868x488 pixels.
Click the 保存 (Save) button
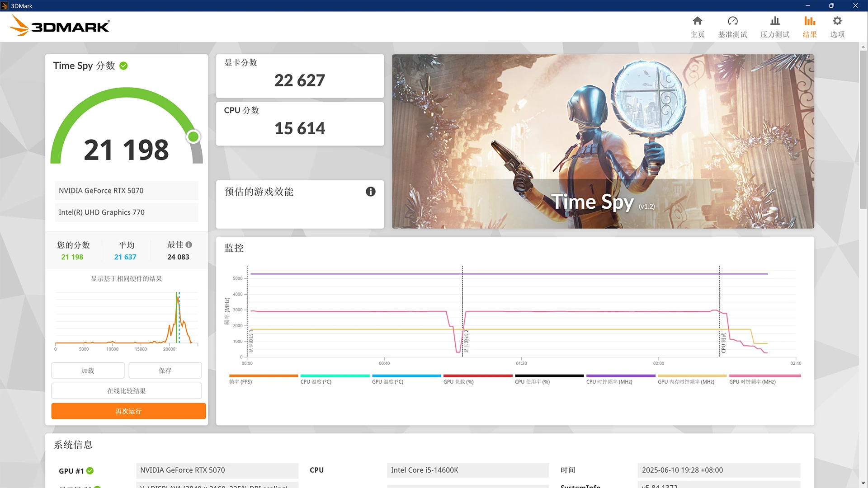click(165, 371)
